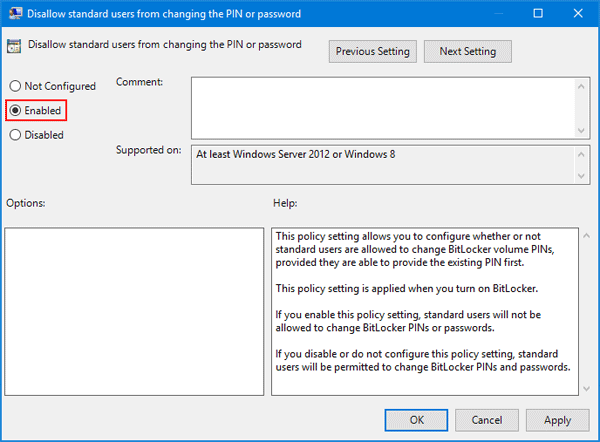This screenshot has width=600, height=442.
Task: Close the dialog with the title bar X
Action: tap(580, 14)
